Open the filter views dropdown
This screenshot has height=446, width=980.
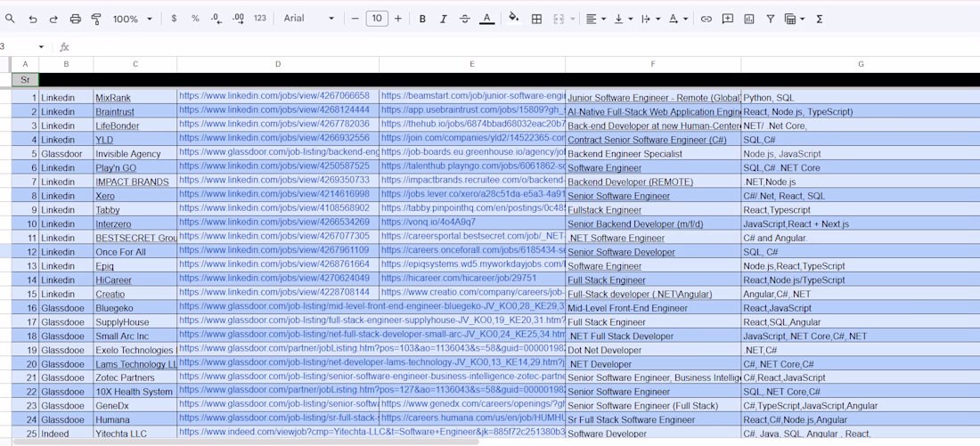coord(795,19)
